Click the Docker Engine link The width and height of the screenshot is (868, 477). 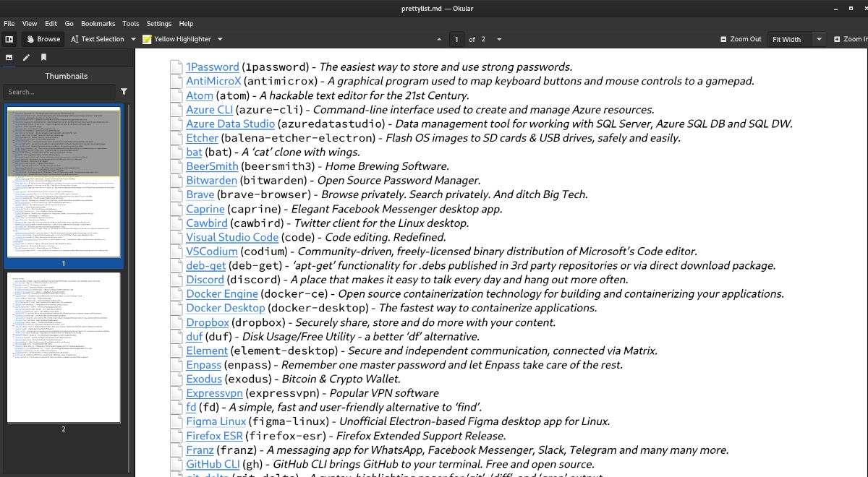[x=222, y=293]
